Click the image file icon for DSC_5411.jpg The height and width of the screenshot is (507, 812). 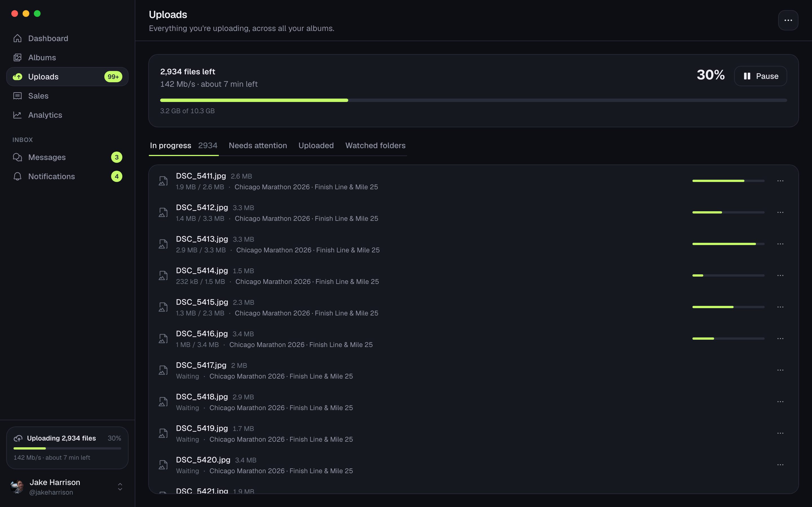pos(163,181)
